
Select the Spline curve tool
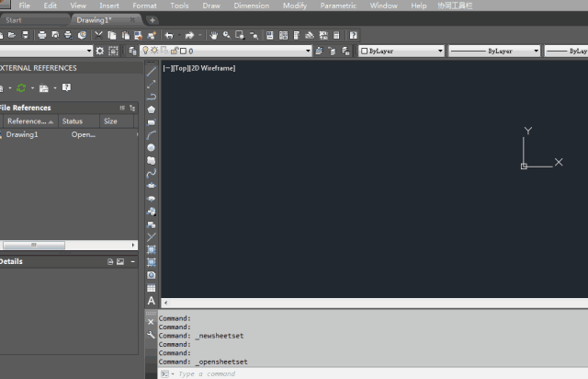pyautogui.click(x=152, y=172)
